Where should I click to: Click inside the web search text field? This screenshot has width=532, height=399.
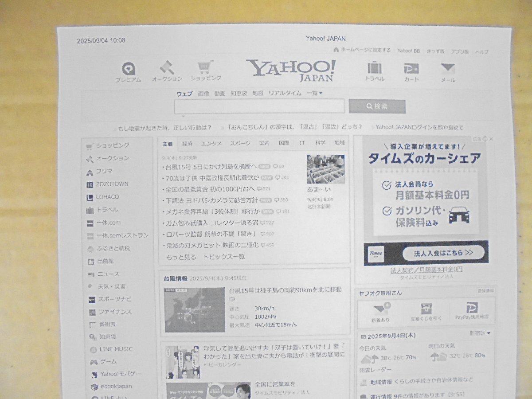259,106
